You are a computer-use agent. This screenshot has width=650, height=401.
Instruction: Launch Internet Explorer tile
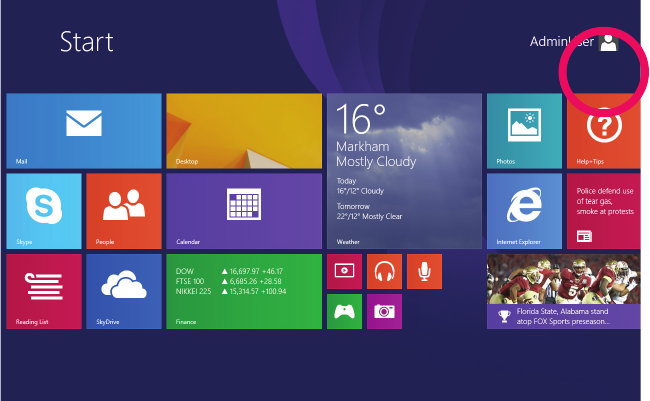pos(524,211)
